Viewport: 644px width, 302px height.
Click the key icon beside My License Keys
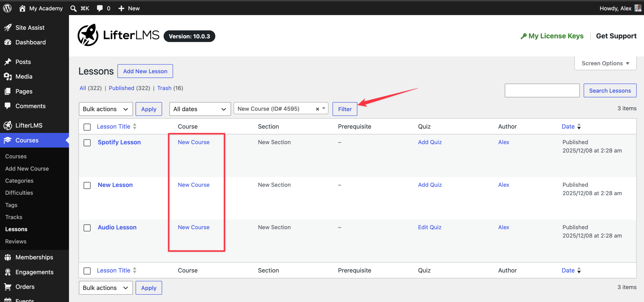(524, 36)
